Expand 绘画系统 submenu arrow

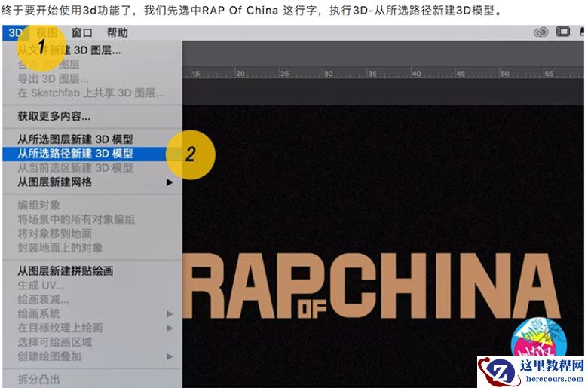(170, 313)
